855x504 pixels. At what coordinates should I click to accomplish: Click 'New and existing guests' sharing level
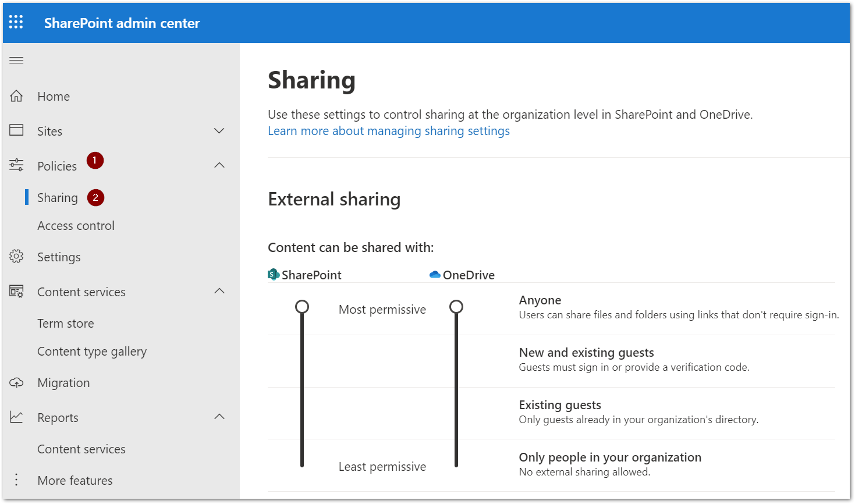[587, 353]
